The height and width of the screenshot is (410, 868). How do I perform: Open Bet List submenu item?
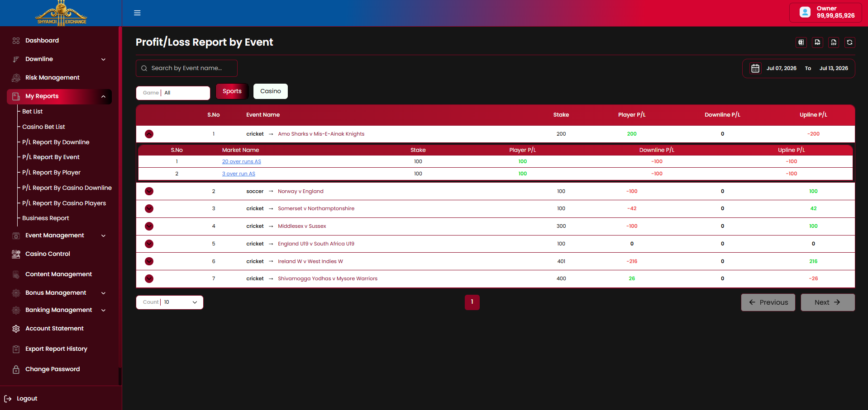(x=33, y=112)
